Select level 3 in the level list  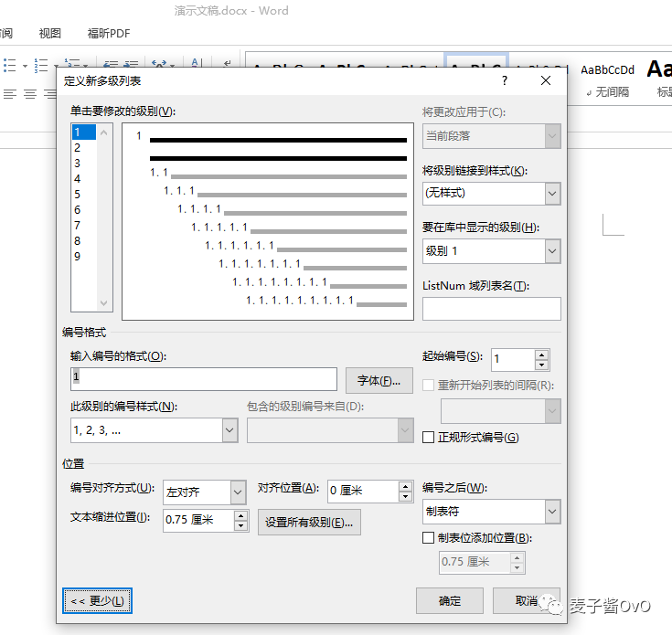coord(83,164)
